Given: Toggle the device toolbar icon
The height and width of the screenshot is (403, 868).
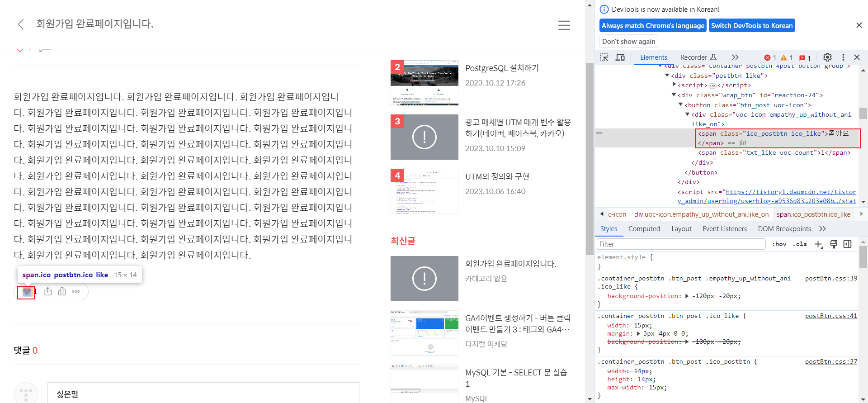Looking at the screenshot, I should [x=620, y=57].
